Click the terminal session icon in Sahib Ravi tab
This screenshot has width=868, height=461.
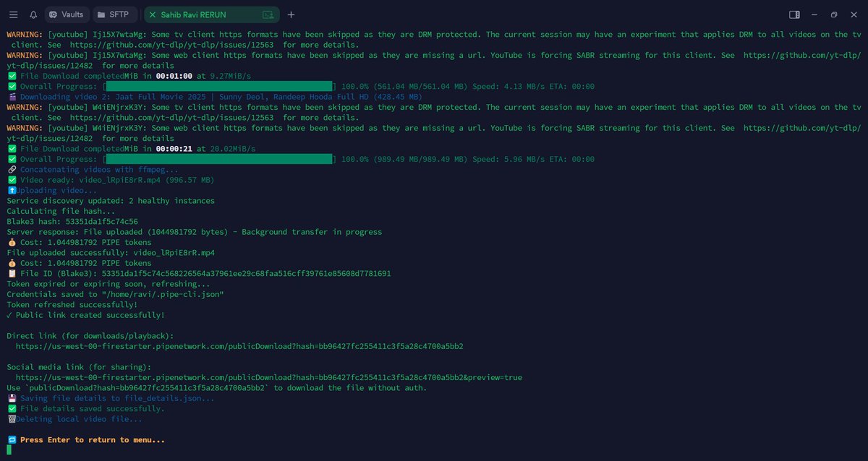(x=268, y=14)
